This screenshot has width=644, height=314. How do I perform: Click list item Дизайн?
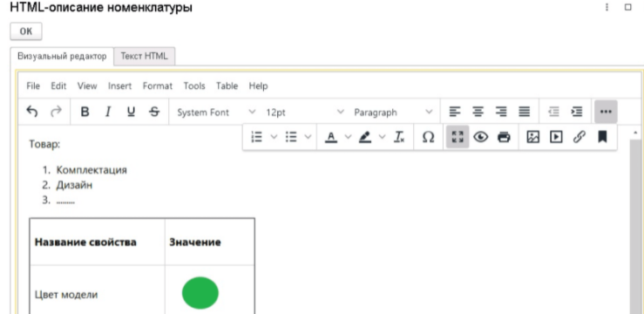pos(74,185)
